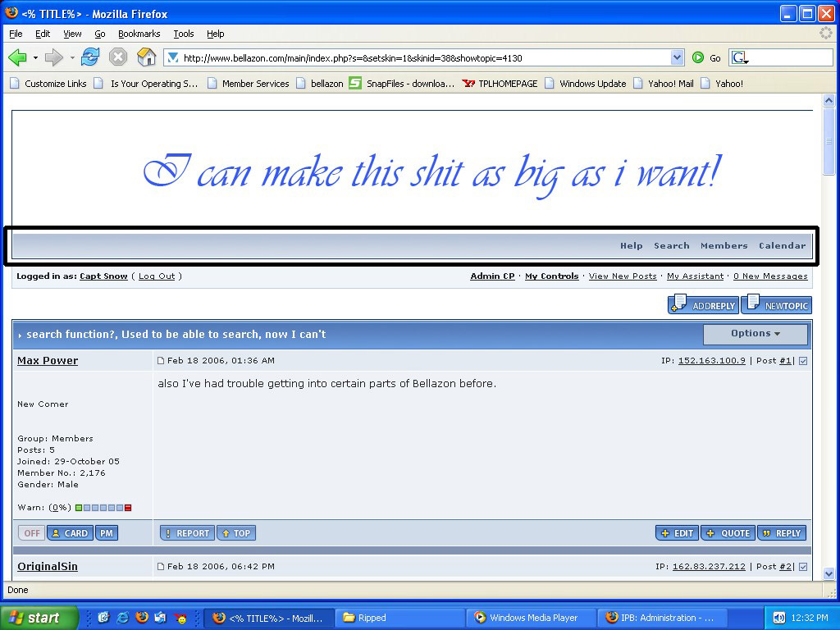Start a New Topic
This screenshot has width=840, height=630.
(x=776, y=305)
